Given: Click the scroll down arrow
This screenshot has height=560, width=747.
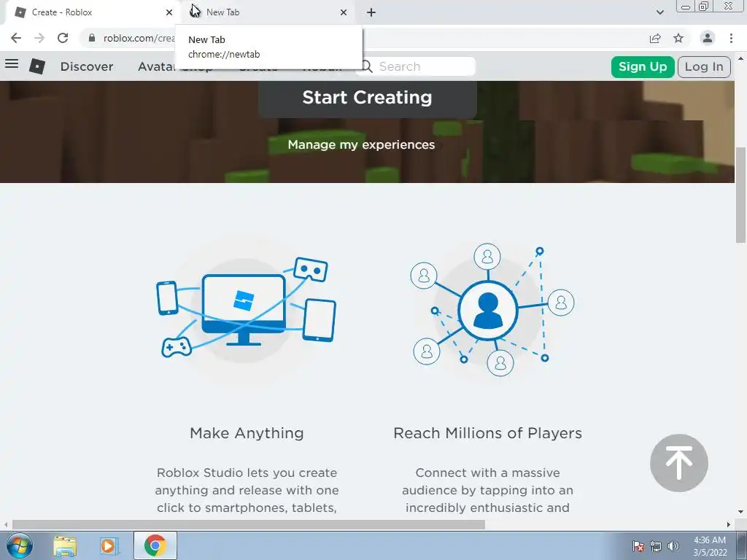Looking at the screenshot, I should coord(741,512).
